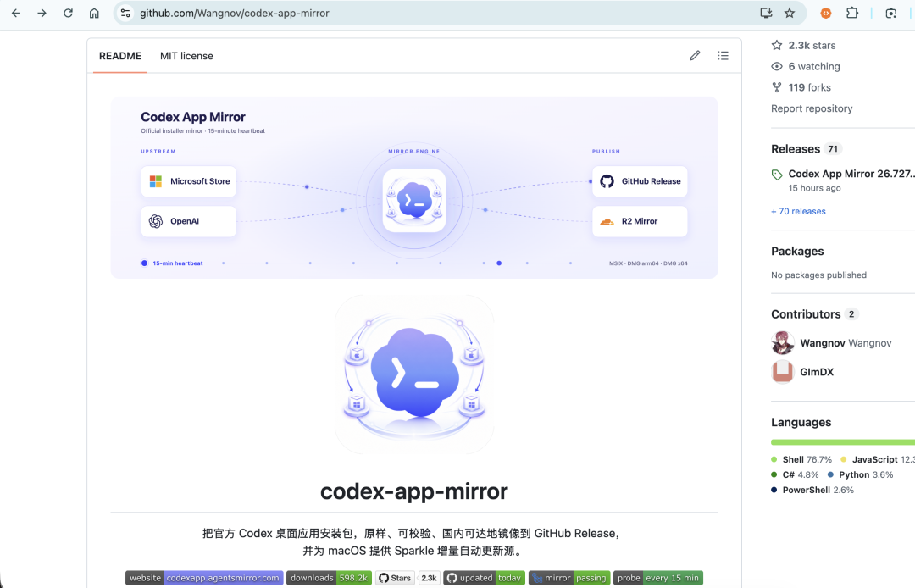Go back with the browser back arrow

coord(16,13)
